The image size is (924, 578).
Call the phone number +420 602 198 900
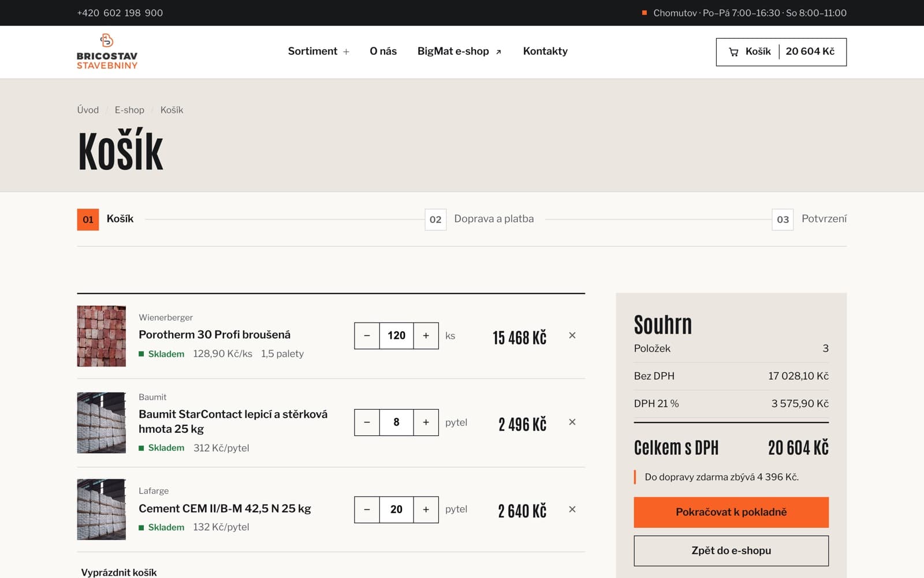(x=120, y=13)
